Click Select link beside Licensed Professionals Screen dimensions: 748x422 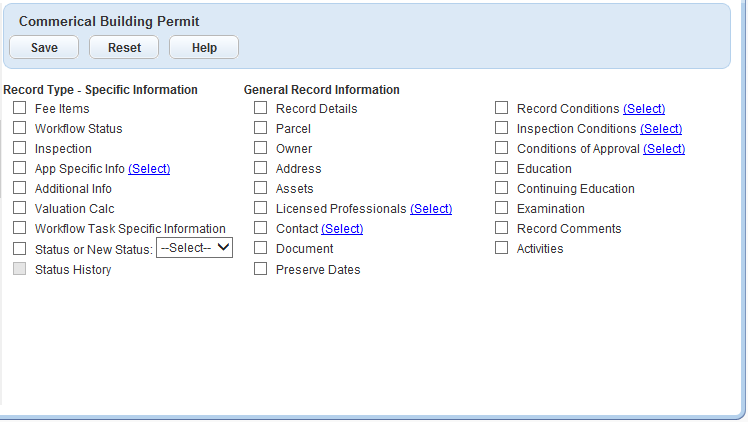pyautogui.click(x=431, y=209)
